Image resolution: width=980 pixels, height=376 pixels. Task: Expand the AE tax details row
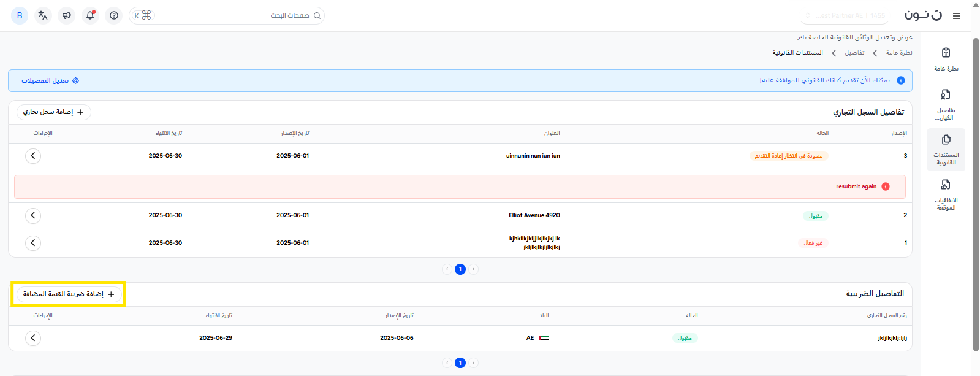tap(33, 338)
